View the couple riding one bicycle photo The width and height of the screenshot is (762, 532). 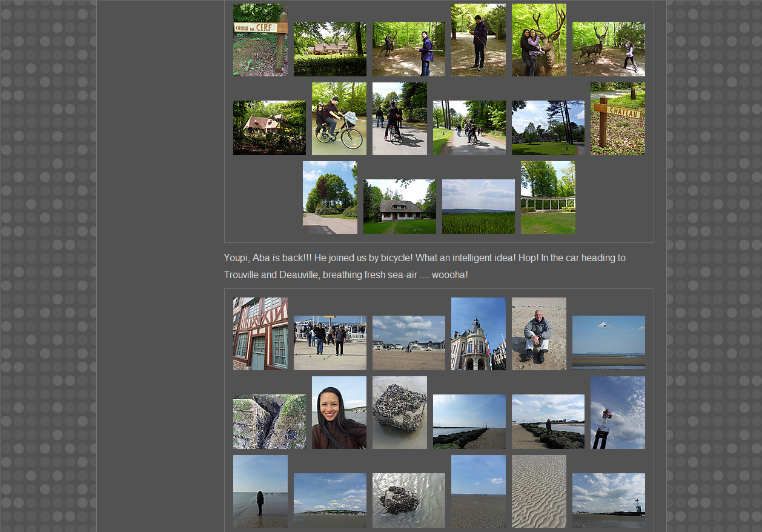[x=339, y=119]
